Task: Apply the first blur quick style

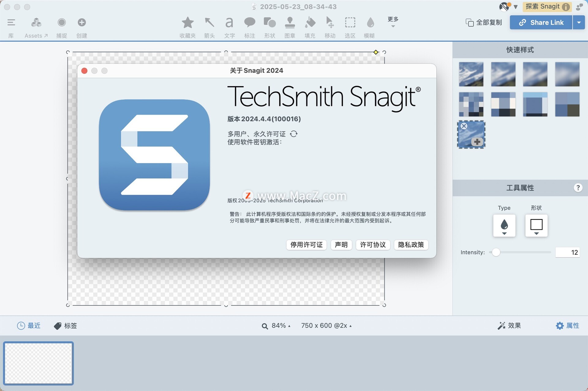Action: coord(471,74)
